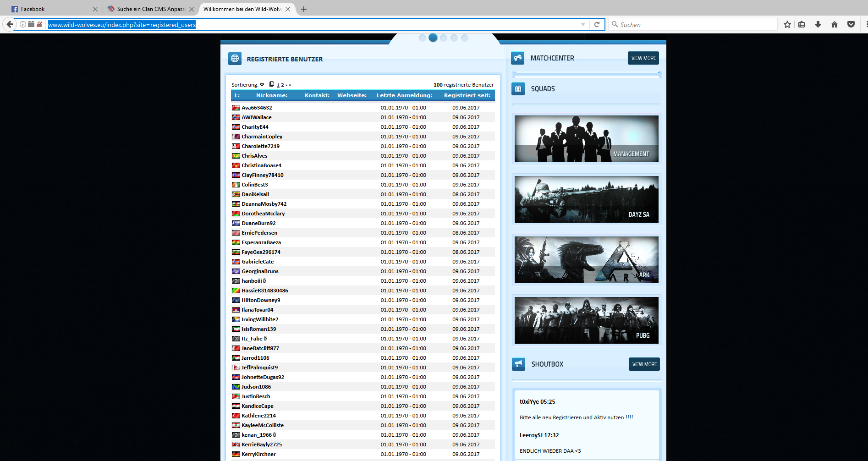Click the View More button in Matchcenter
The width and height of the screenshot is (868, 461).
(643, 58)
